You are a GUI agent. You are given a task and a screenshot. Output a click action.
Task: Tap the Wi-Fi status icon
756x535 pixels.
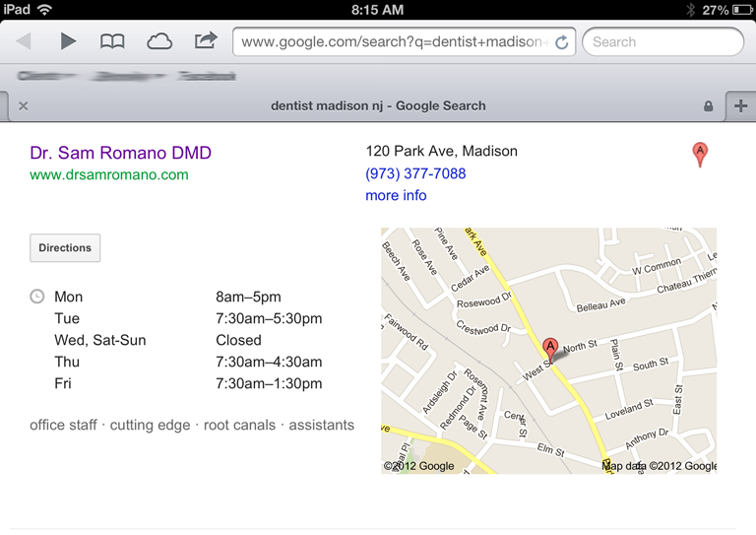tap(45, 9)
